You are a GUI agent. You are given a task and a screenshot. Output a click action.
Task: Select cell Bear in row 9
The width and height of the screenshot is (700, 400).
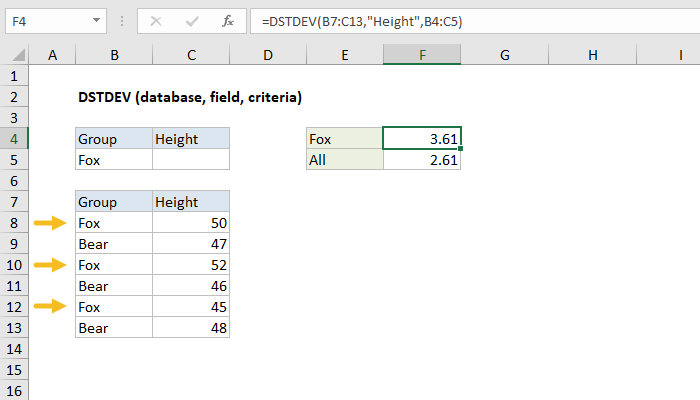(x=114, y=243)
